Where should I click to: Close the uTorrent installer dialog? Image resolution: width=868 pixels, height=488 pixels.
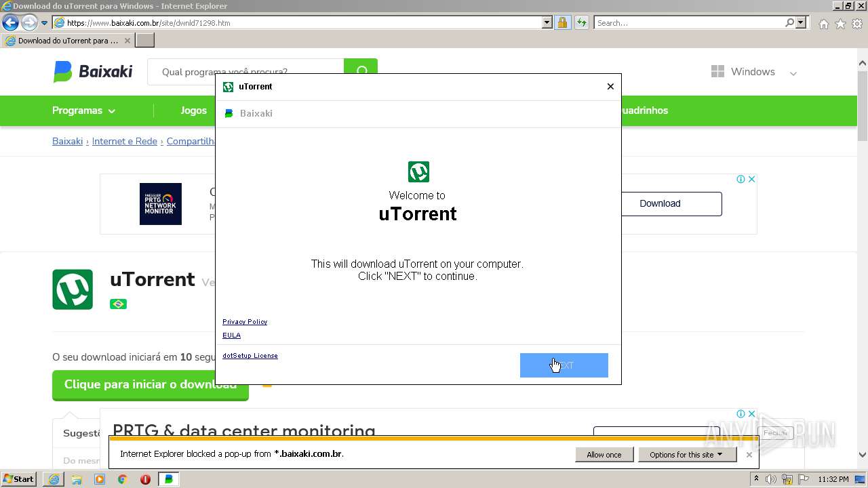point(610,87)
